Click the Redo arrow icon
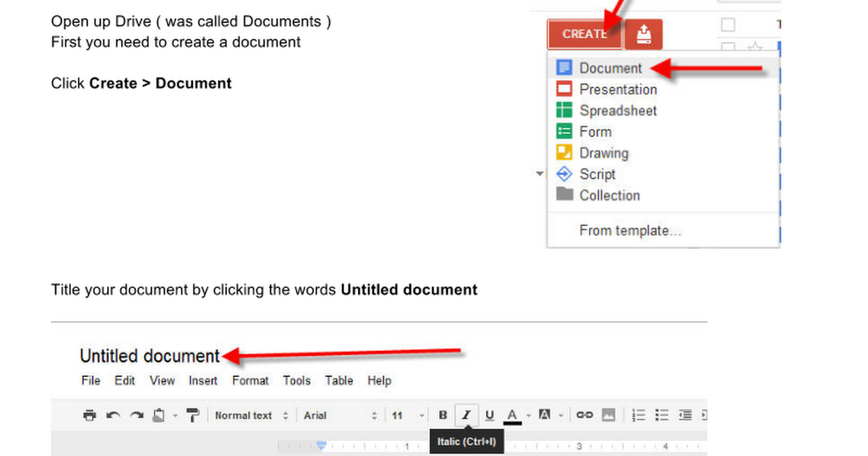868x456 pixels. 136,415
